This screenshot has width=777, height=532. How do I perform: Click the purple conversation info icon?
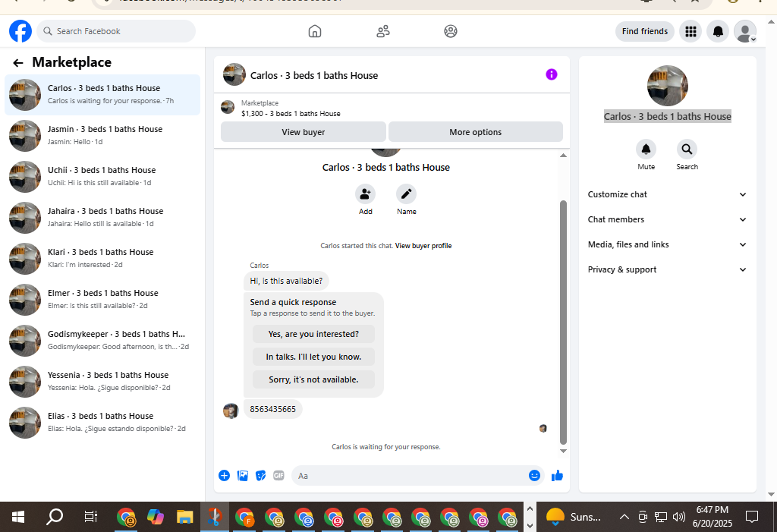pos(552,74)
